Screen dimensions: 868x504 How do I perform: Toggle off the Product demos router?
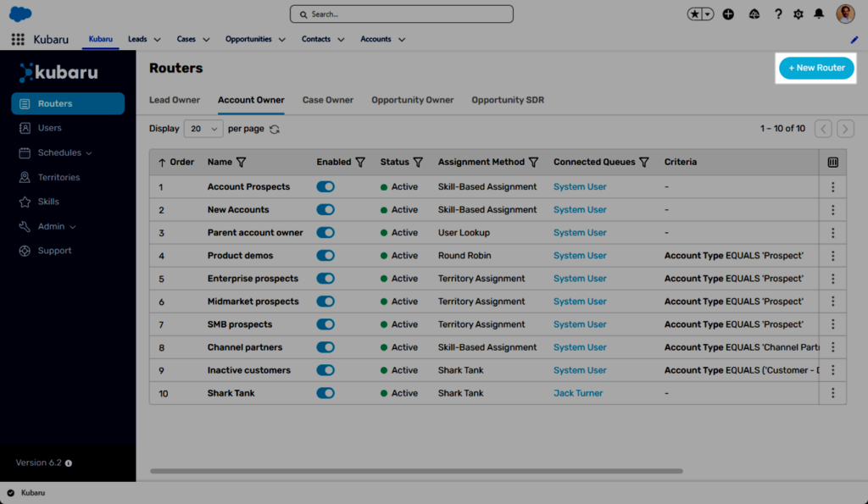tap(325, 256)
